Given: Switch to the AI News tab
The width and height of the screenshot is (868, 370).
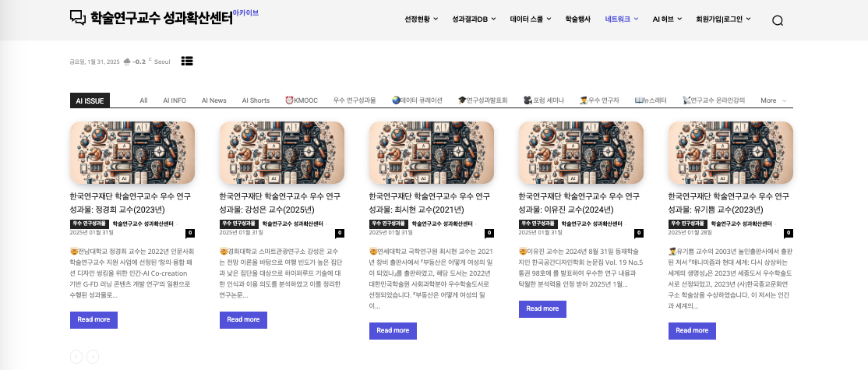Looking at the screenshot, I should click(x=213, y=100).
